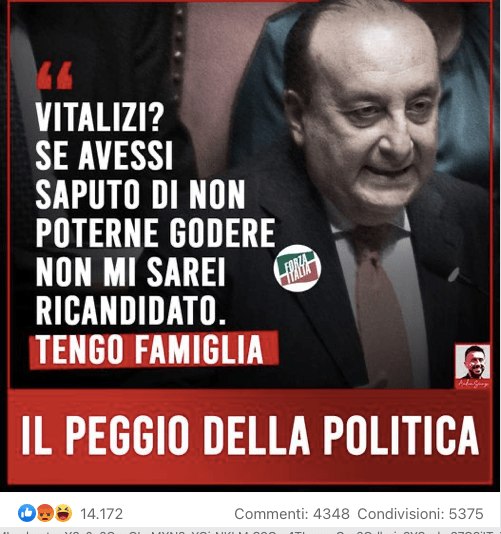The width and height of the screenshot is (501, 534).
Task: Open Commenti: 4348 comments
Action: coord(292,514)
